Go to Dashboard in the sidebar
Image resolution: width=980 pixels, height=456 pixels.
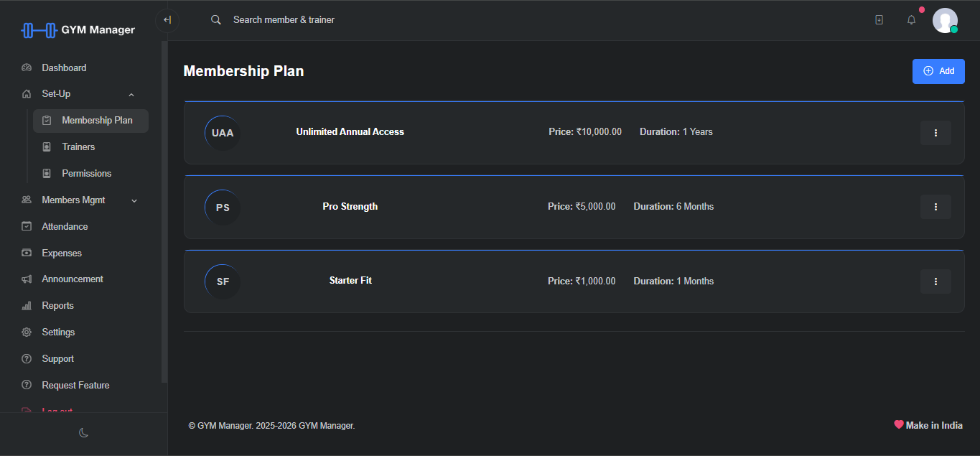pos(64,68)
